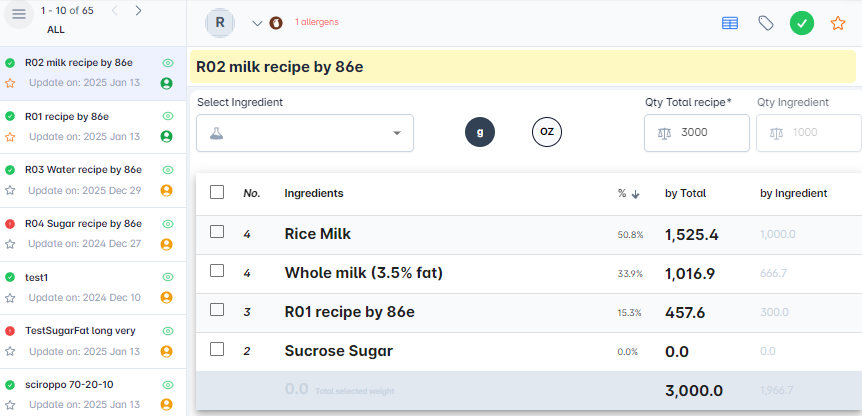
Task: Select the OZ unit option
Action: [x=546, y=132]
